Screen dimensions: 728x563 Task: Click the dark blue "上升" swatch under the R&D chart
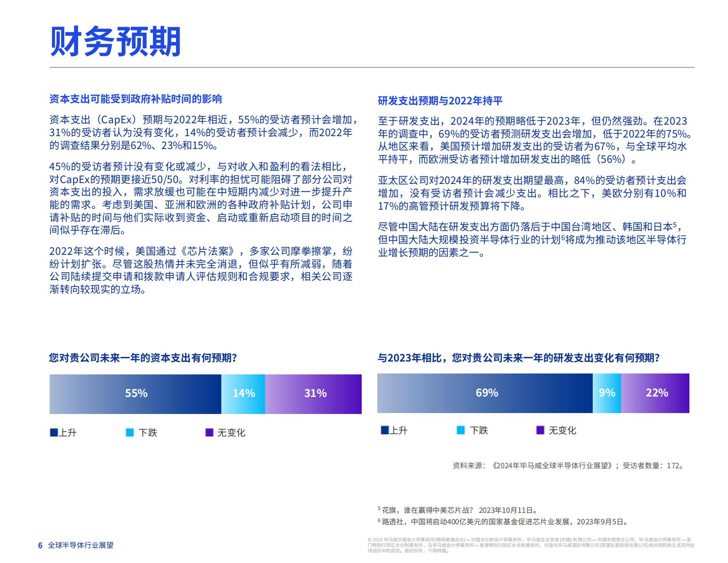(385, 430)
